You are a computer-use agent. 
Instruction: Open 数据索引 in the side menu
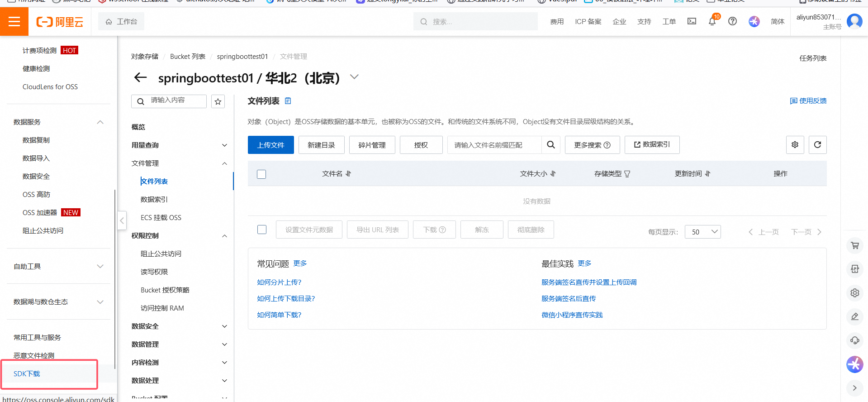pos(154,200)
